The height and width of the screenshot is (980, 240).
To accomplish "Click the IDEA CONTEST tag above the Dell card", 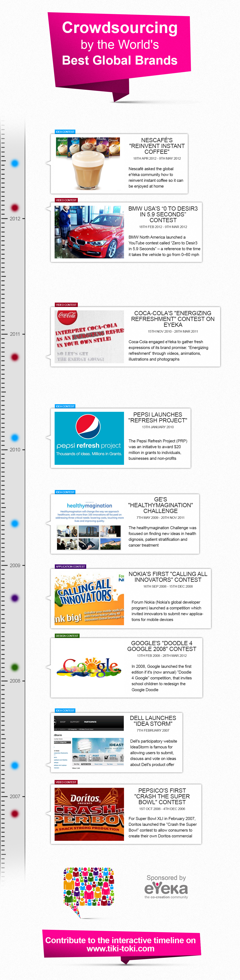I will coord(65,711).
